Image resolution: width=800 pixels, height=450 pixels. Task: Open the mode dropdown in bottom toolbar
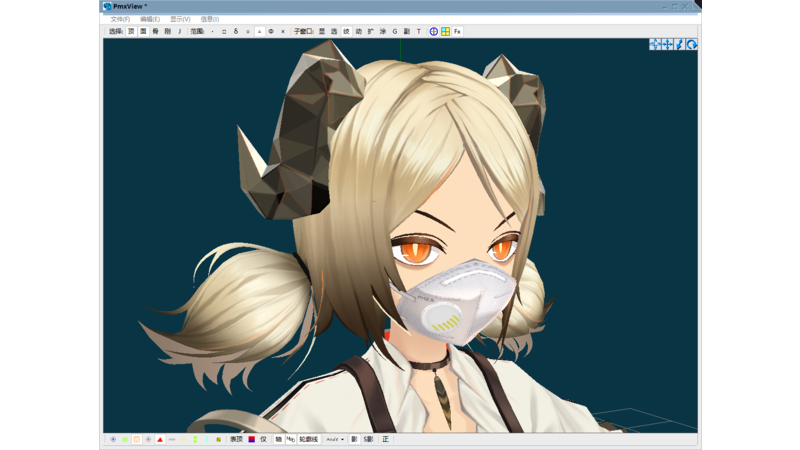(x=335, y=439)
